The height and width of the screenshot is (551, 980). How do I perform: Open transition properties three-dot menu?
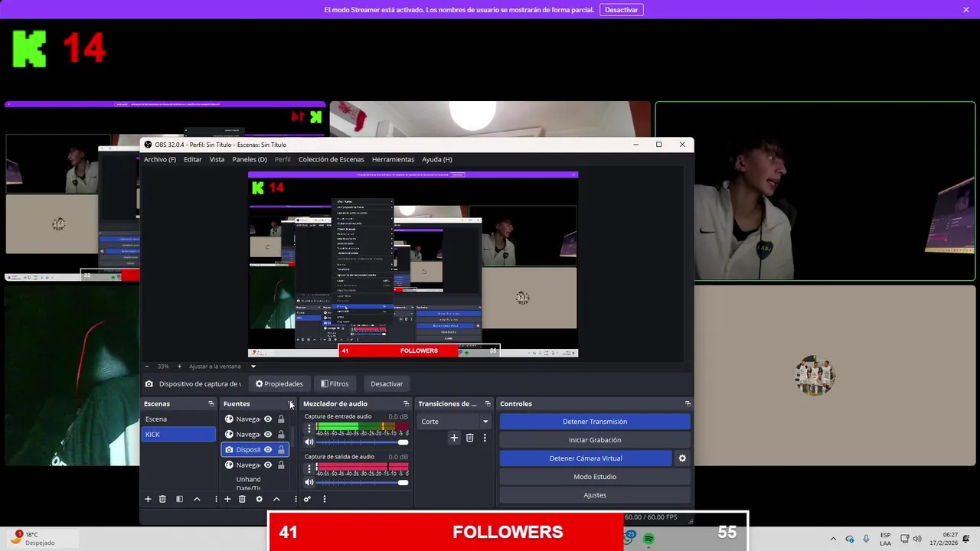pos(485,438)
